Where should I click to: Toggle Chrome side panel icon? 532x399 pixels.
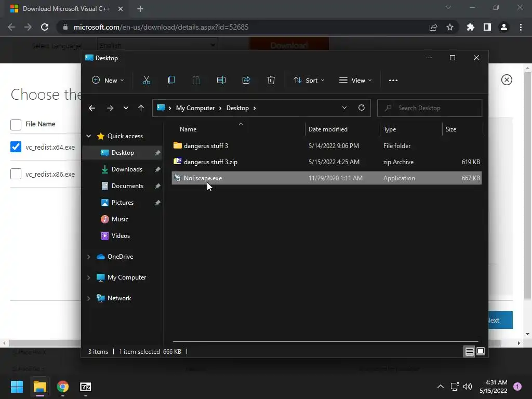(x=487, y=27)
